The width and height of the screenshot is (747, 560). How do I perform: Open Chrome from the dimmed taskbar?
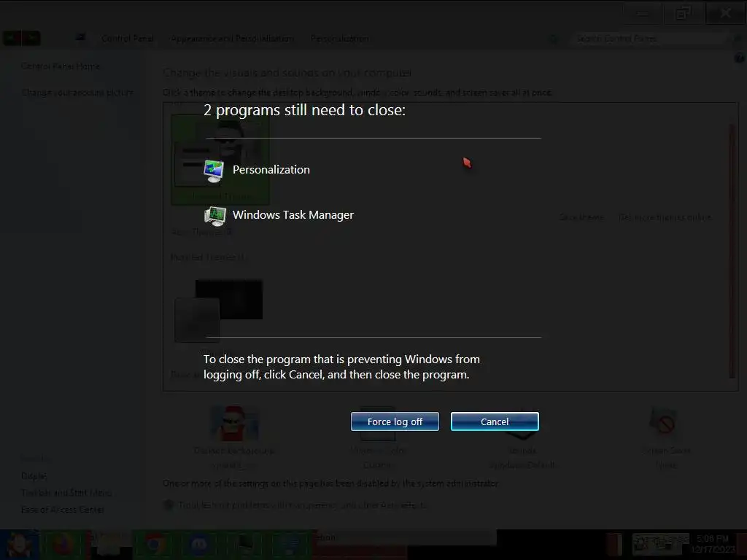coord(153,544)
